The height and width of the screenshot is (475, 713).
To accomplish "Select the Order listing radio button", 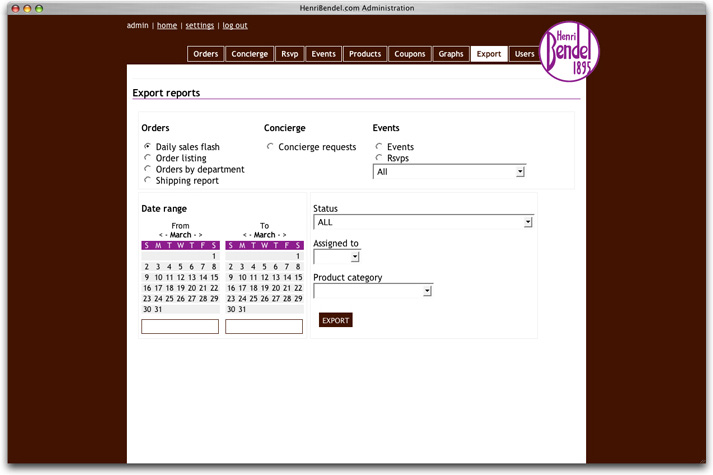I will tap(148, 158).
